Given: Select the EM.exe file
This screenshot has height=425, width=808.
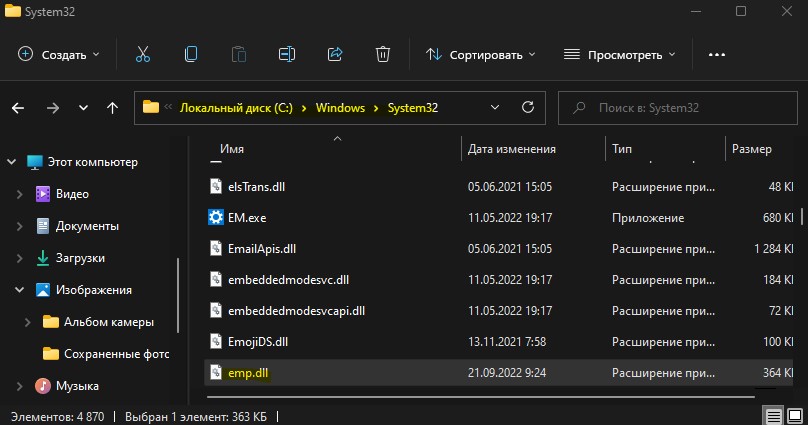Looking at the screenshot, I should pyautogui.click(x=247, y=217).
